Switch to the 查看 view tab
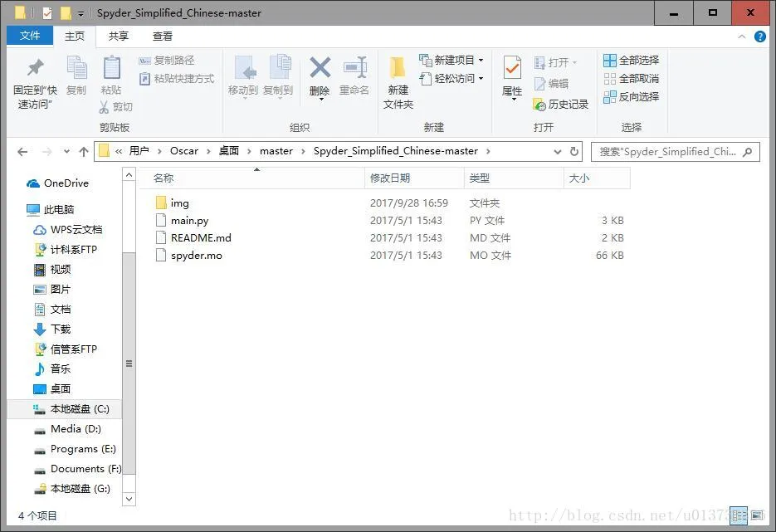Viewport: 776px width, 532px height. pyautogui.click(x=163, y=37)
